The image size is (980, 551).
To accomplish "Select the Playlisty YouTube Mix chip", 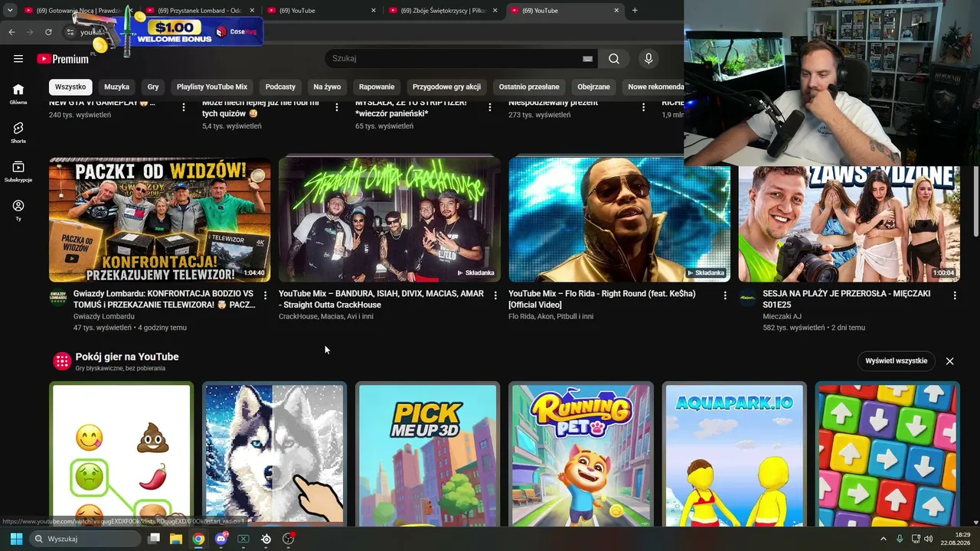I will [x=212, y=87].
